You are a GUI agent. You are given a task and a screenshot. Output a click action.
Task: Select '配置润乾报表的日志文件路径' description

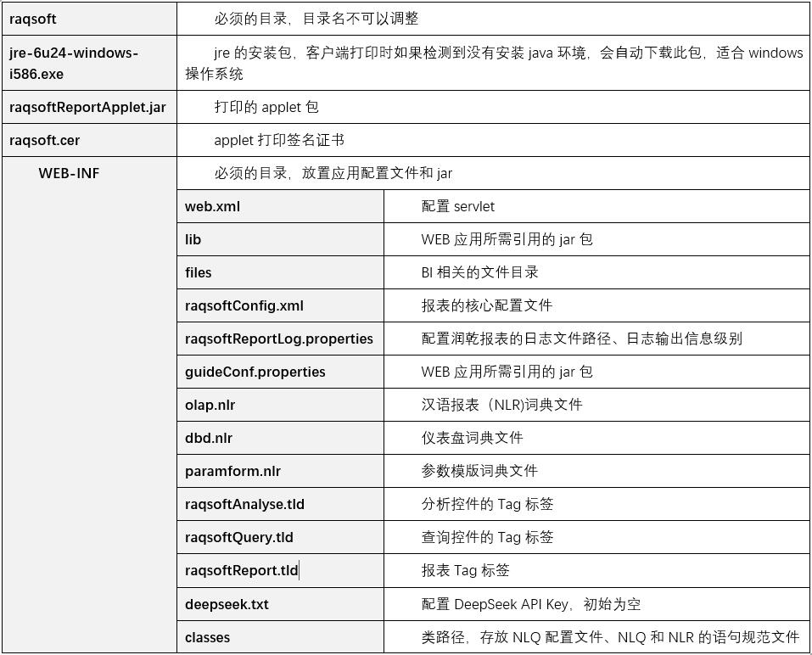pos(582,339)
